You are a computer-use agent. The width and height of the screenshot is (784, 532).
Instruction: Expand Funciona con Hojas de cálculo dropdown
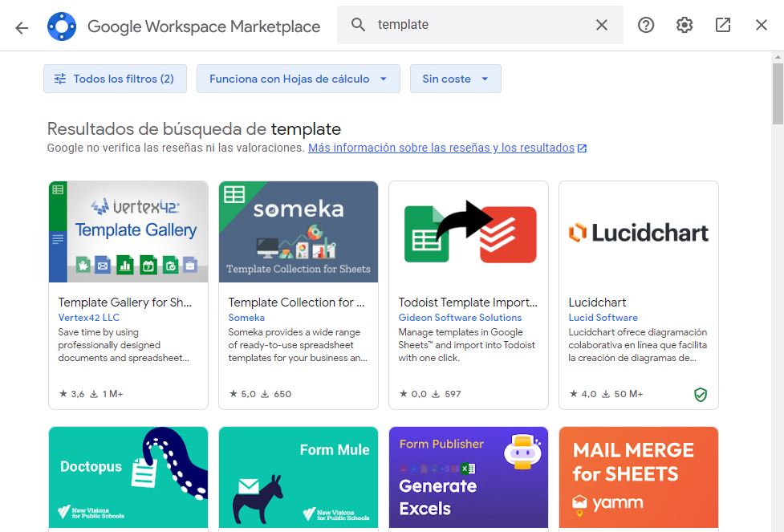point(298,79)
